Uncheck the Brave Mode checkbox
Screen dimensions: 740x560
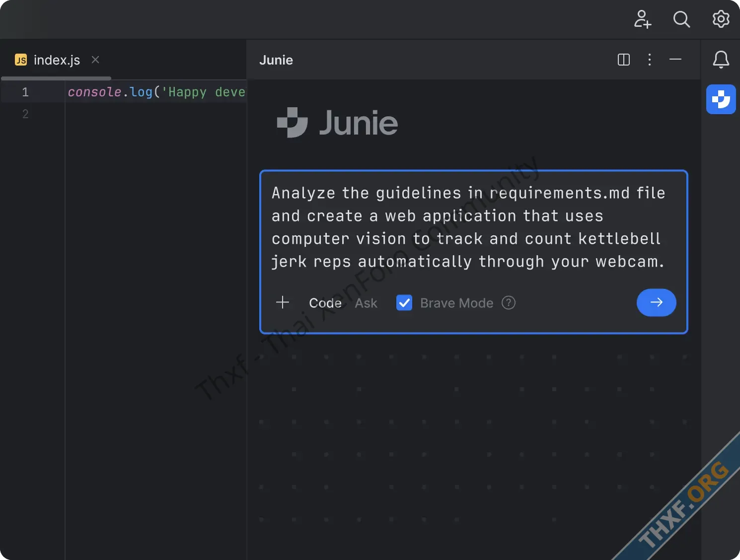[x=404, y=302]
